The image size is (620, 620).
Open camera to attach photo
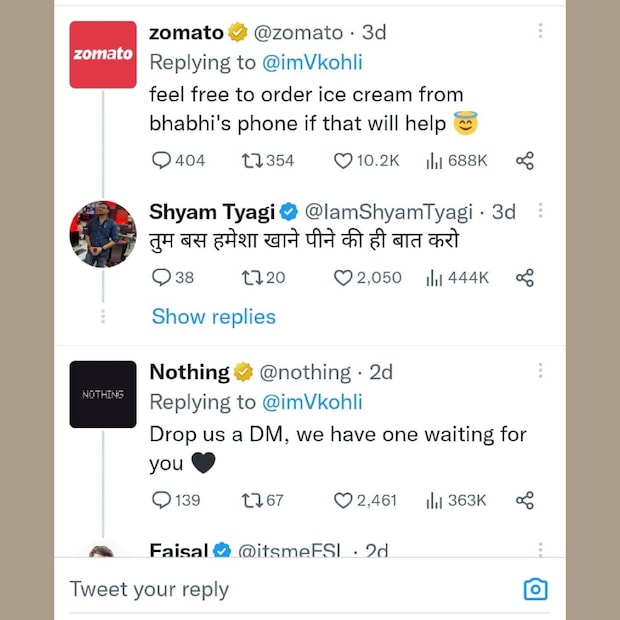pyautogui.click(x=536, y=589)
